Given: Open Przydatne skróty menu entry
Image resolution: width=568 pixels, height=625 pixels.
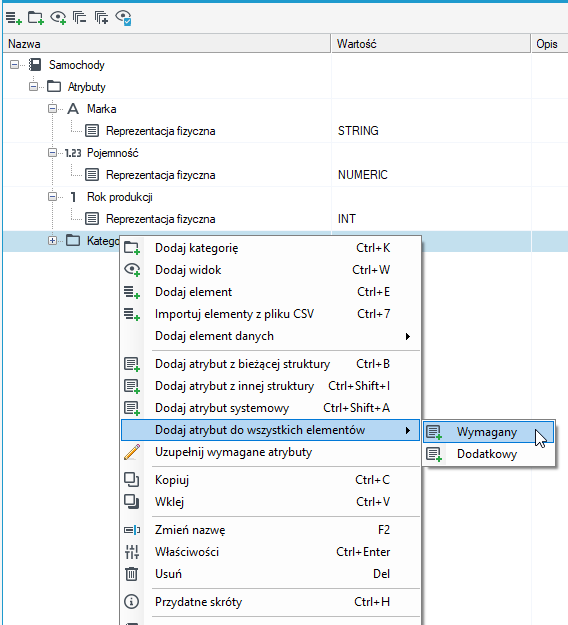Looking at the screenshot, I should pos(271,601).
